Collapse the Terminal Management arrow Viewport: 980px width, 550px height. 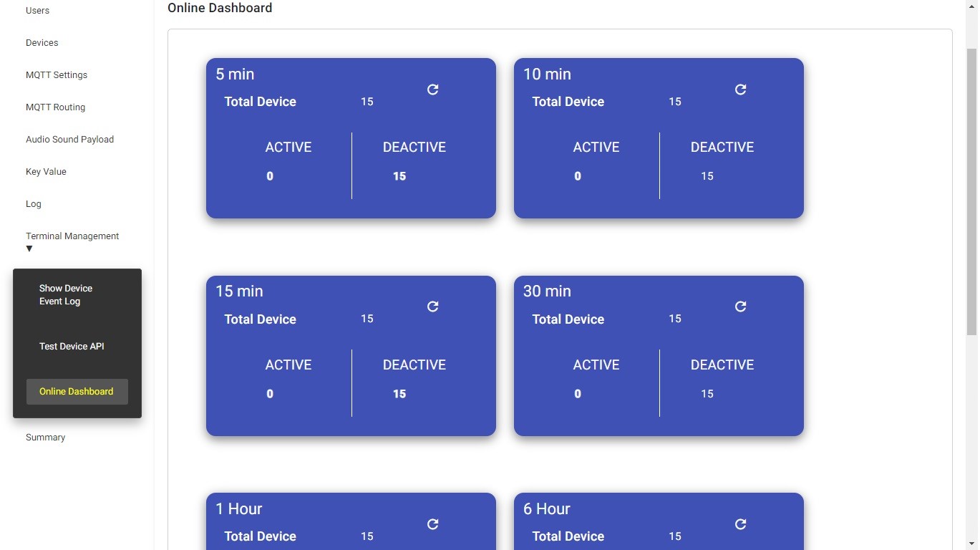(29, 249)
